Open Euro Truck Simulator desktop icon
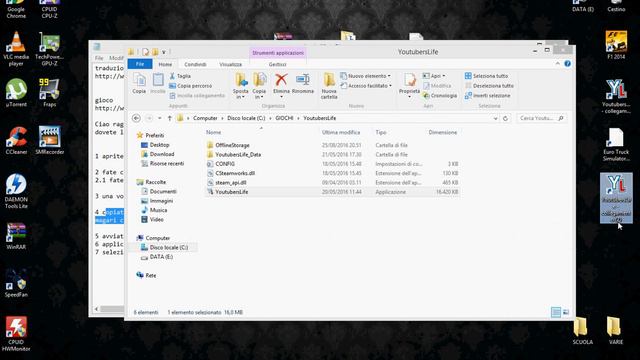The image size is (640, 360). tap(616, 144)
